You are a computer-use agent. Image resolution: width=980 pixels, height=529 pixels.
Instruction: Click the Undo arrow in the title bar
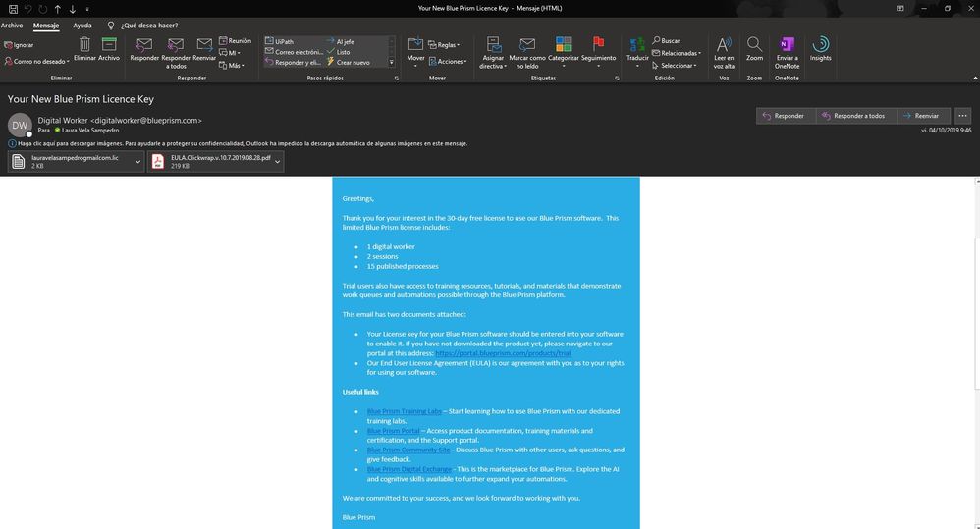(27, 9)
